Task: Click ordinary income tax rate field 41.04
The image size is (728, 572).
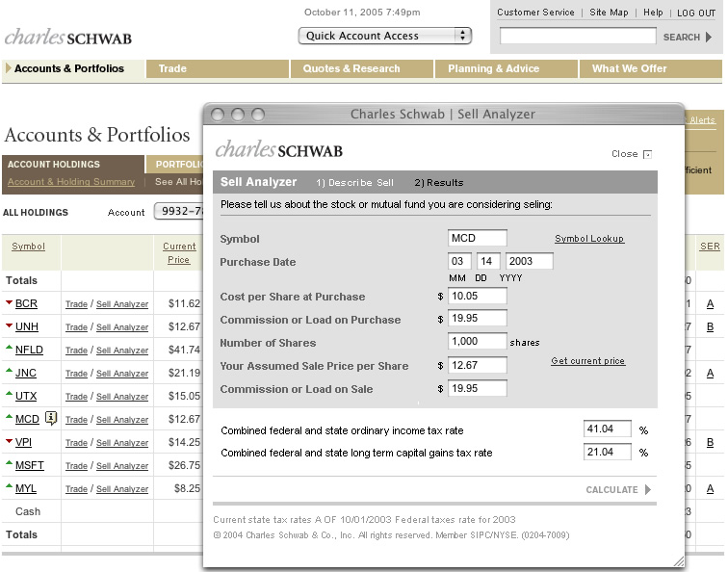Action: [x=608, y=429]
